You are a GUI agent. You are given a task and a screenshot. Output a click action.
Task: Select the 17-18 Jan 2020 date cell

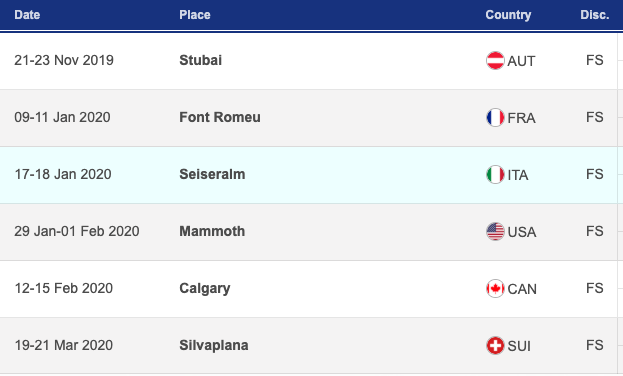click(63, 174)
